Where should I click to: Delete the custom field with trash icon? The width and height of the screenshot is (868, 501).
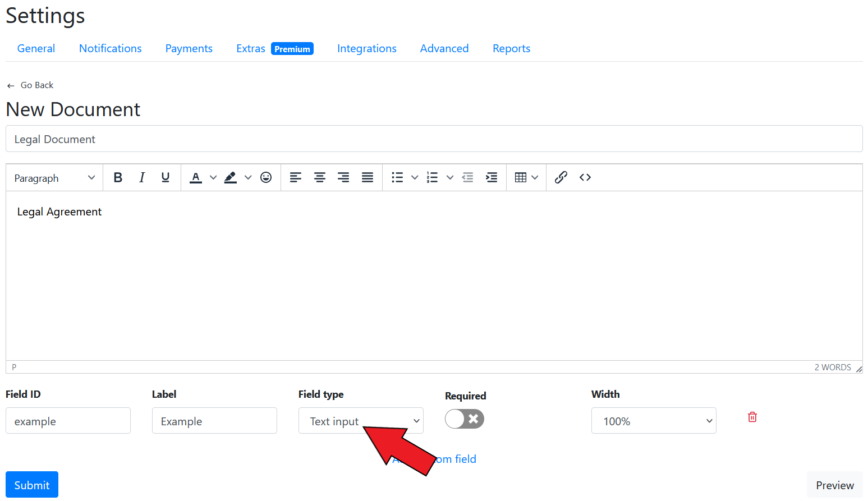(752, 417)
